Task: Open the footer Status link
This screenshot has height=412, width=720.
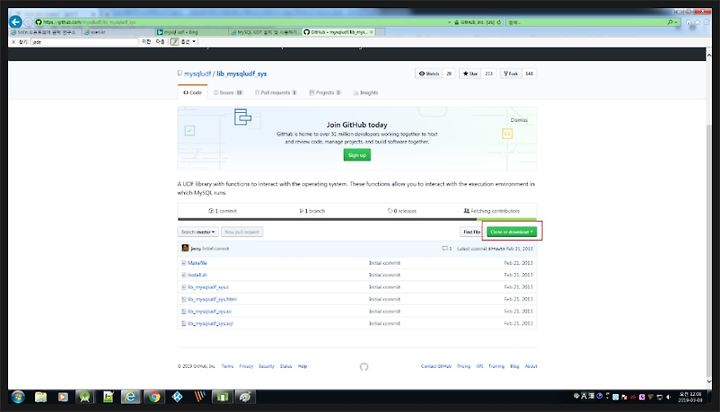Action: pos(286,366)
